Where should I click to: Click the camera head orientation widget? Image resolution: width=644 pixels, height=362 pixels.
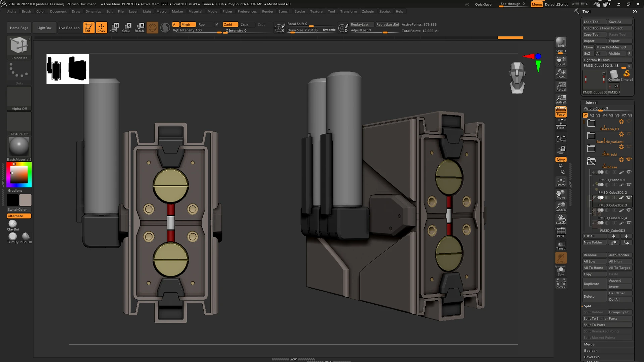coord(517,77)
